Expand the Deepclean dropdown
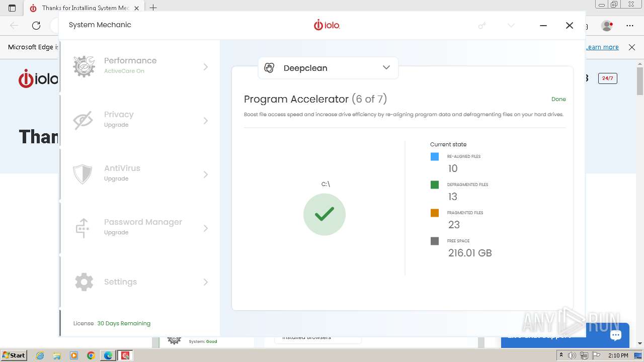The image size is (644, 362). [x=386, y=67]
